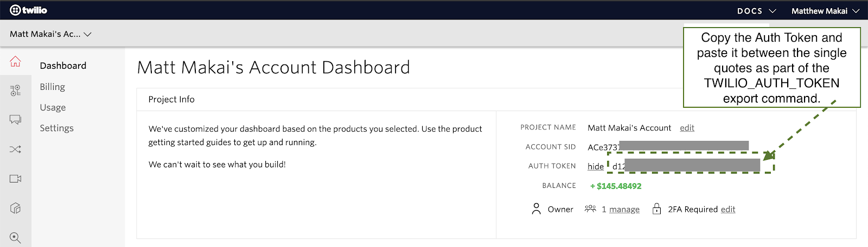
Task: Open the Runtime cube icon in sidebar
Action: pyautogui.click(x=15, y=208)
